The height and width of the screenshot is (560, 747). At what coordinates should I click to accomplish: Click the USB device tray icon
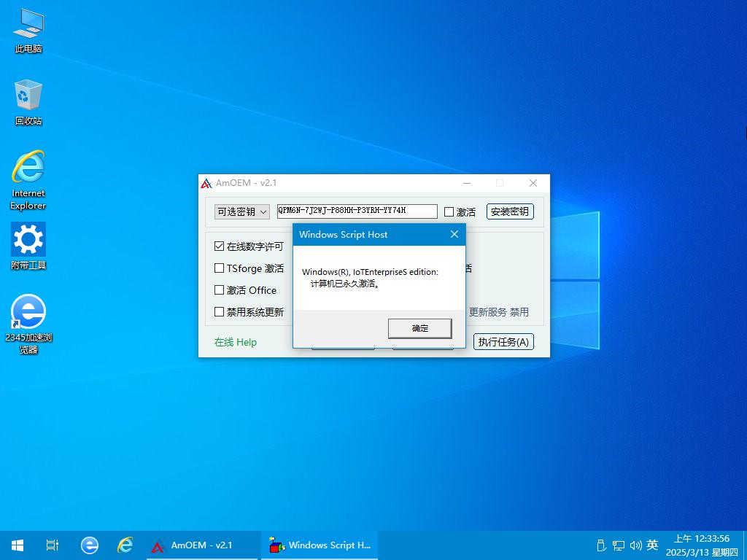click(x=601, y=545)
